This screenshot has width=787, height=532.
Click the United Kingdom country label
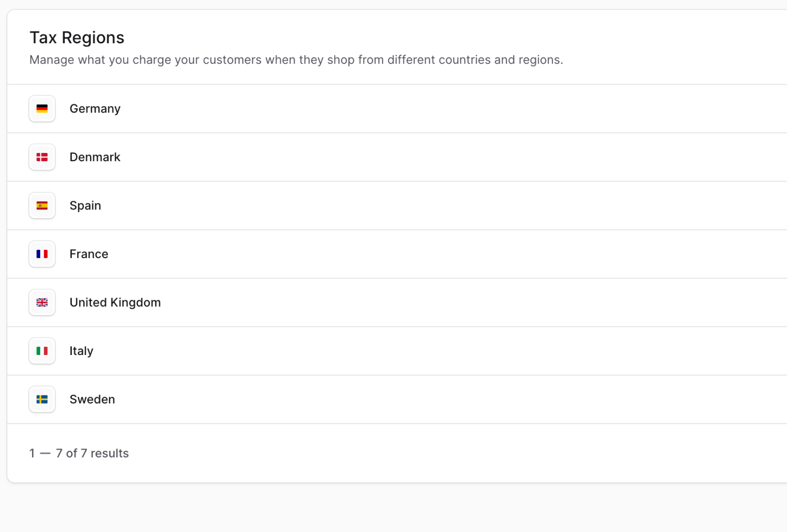point(115,302)
